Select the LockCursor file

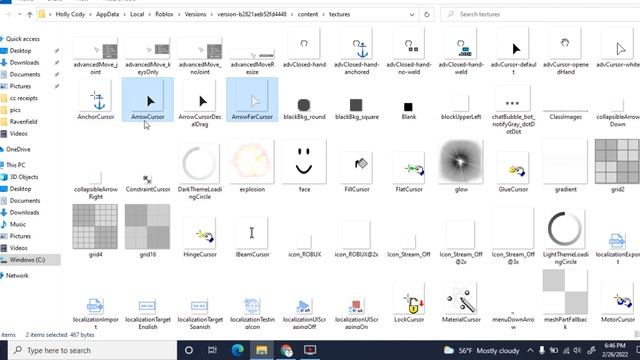[x=409, y=303]
